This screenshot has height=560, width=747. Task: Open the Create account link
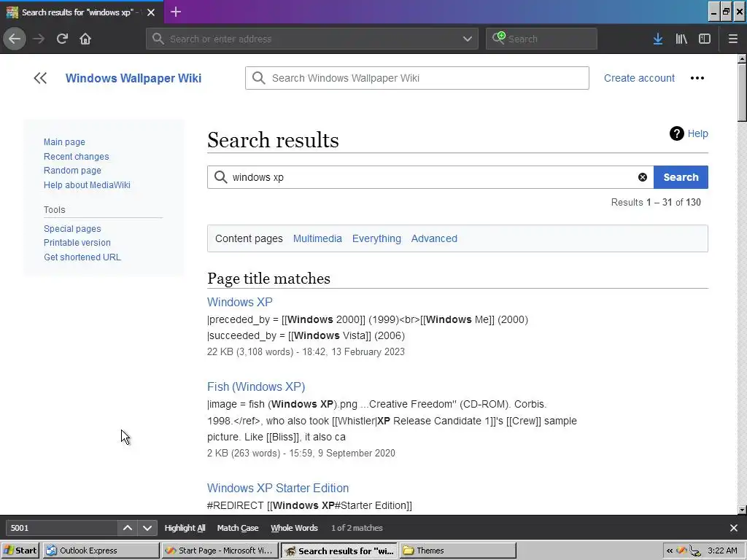pyautogui.click(x=639, y=78)
